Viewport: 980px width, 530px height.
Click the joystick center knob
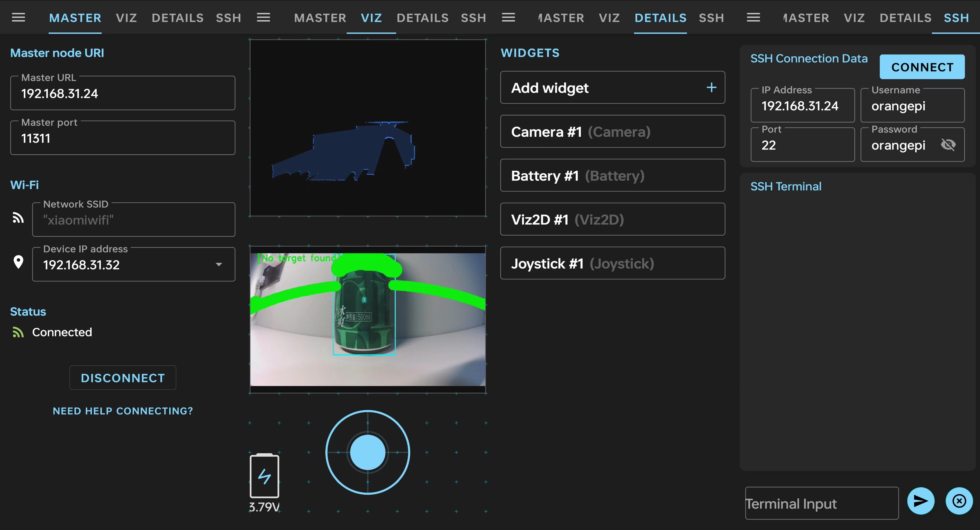pos(367,453)
